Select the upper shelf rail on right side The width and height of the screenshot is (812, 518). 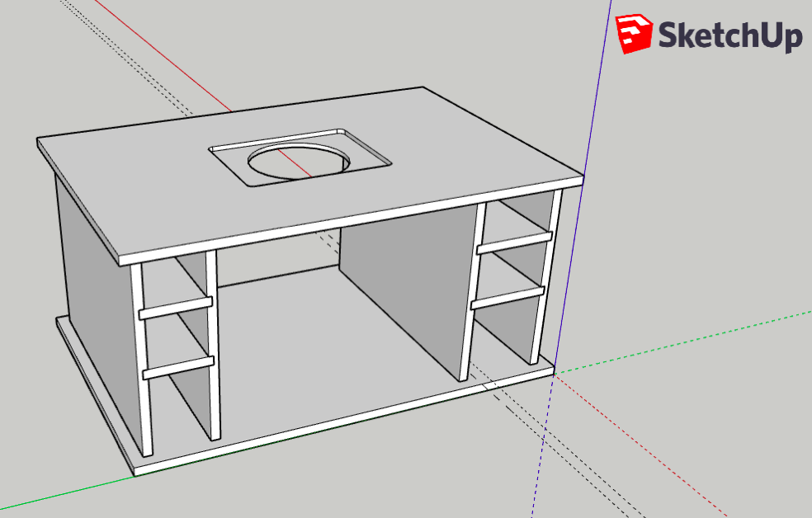click(x=513, y=243)
